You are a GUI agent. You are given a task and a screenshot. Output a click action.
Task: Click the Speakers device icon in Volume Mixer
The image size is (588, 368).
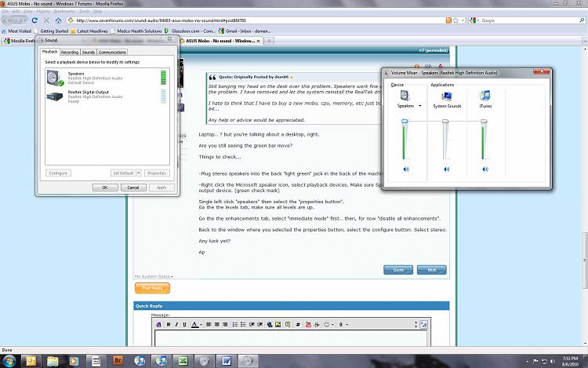(405, 96)
